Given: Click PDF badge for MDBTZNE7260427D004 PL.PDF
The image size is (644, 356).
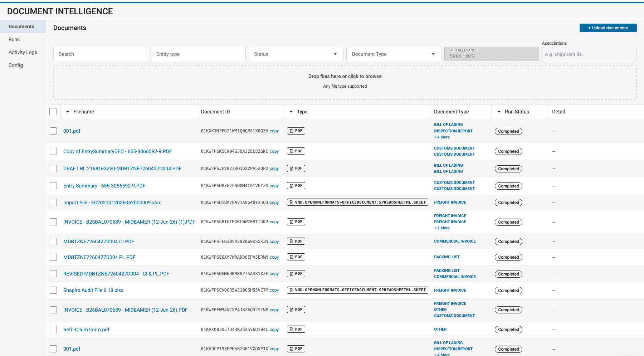Looking at the screenshot, I should pyautogui.click(x=296, y=257).
